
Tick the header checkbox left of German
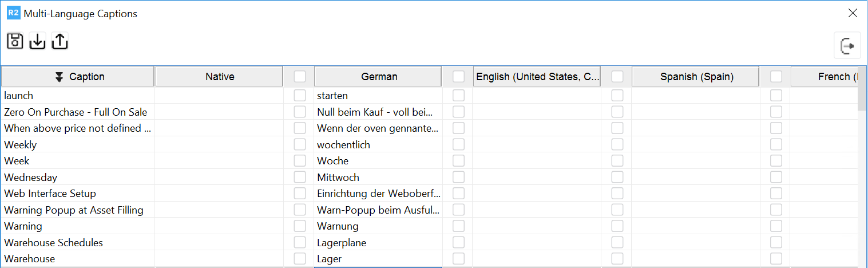pyautogui.click(x=300, y=76)
